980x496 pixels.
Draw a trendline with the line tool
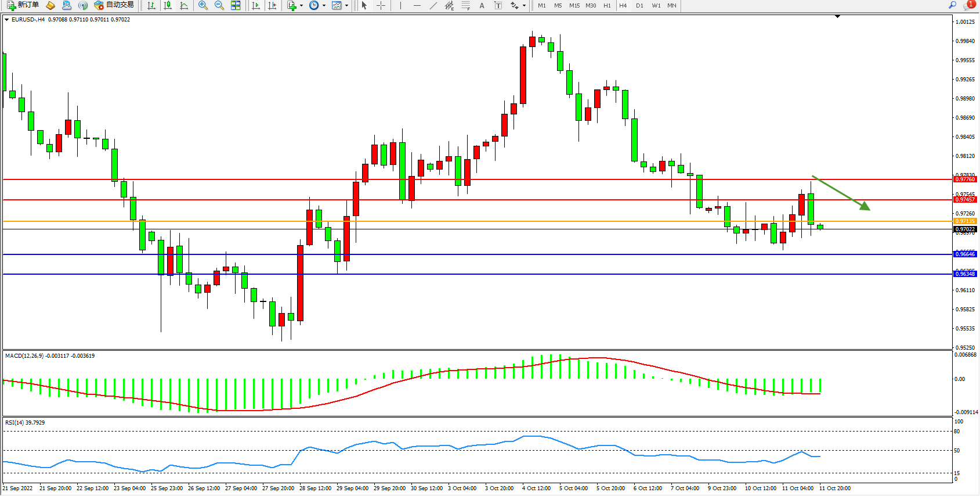(433, 6)
